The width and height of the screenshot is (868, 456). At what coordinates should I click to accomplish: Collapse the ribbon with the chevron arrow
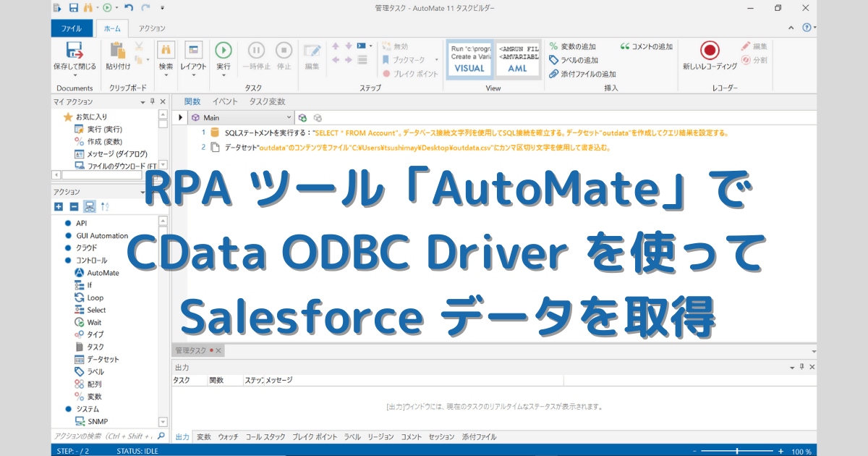(x=790, y=28)
